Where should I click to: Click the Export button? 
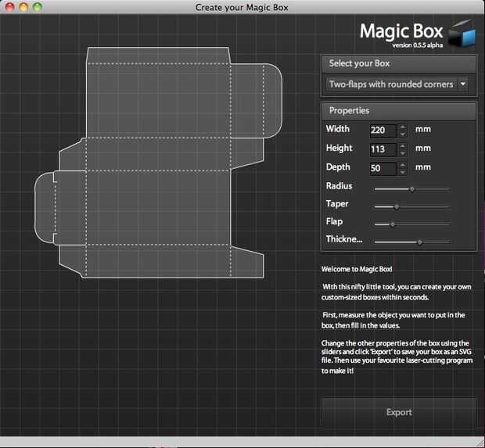[x=399, y=412]
